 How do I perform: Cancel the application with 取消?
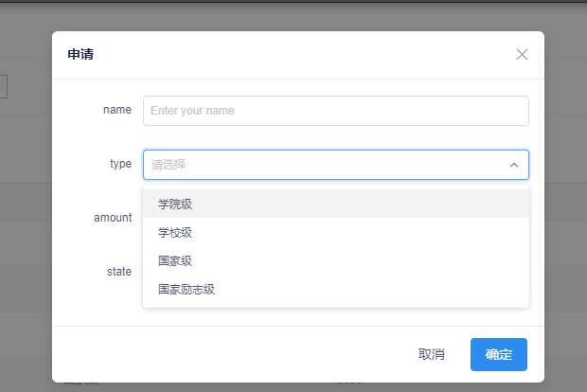pos(432,354)
